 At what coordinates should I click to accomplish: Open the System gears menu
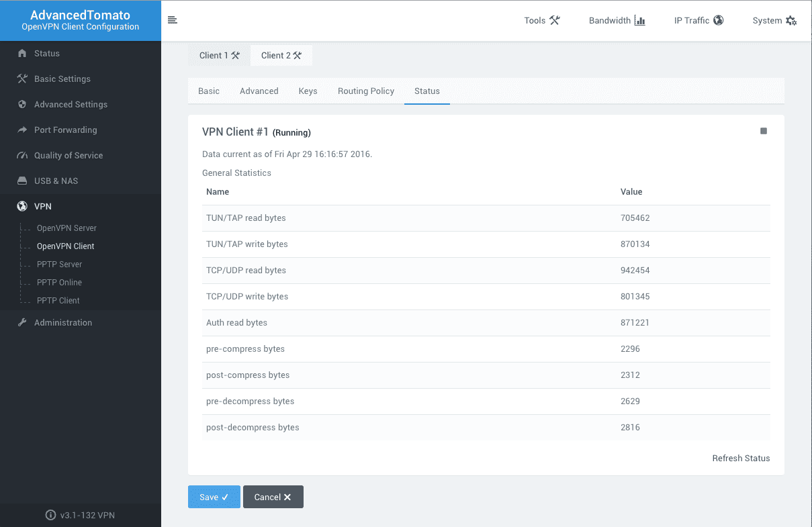(774, 20)
